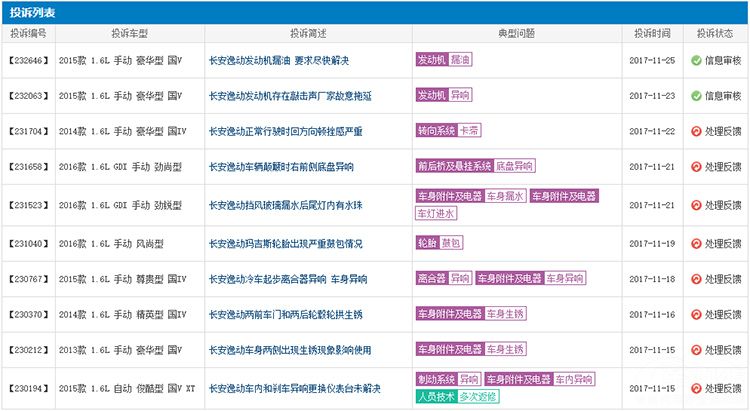The height and width of the screenshot is (411, 750).
Task: Click the 投诉简述 column header
Action: coord(308,33)
